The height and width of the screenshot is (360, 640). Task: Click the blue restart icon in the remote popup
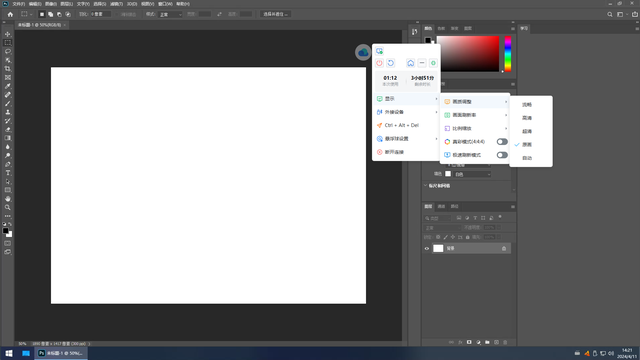[391, 63]
